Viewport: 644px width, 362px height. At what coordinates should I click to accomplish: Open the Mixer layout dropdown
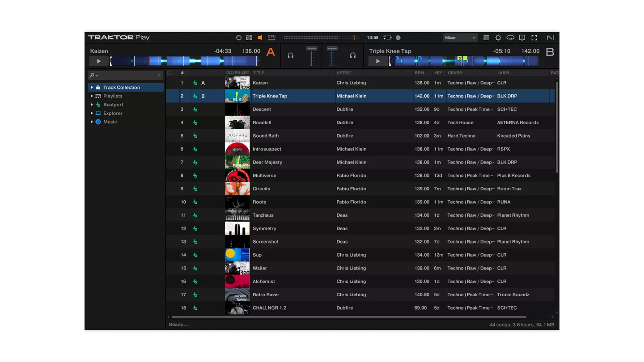pyautogui.click(x=460, y=38)
